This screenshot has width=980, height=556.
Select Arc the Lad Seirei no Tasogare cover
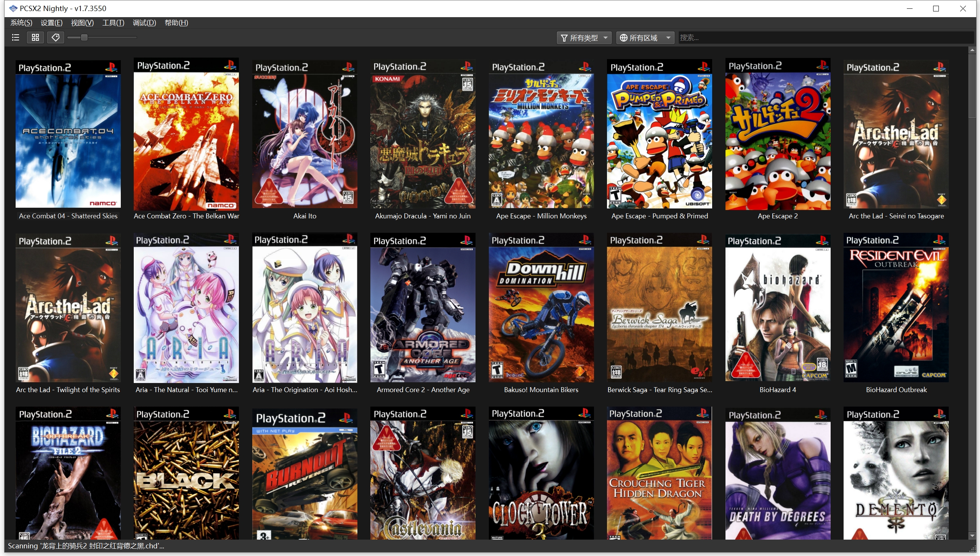click(897, 134)
